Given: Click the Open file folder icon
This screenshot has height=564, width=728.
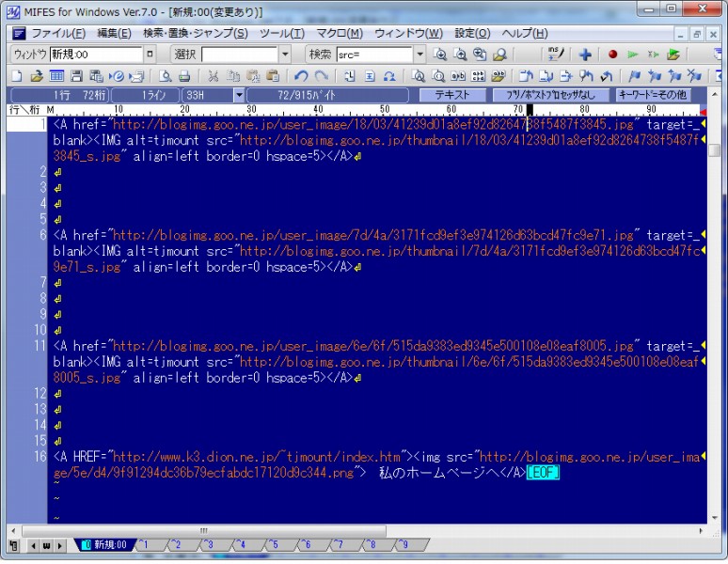Looking at the screenshot, I should click(x=37, y=76).
